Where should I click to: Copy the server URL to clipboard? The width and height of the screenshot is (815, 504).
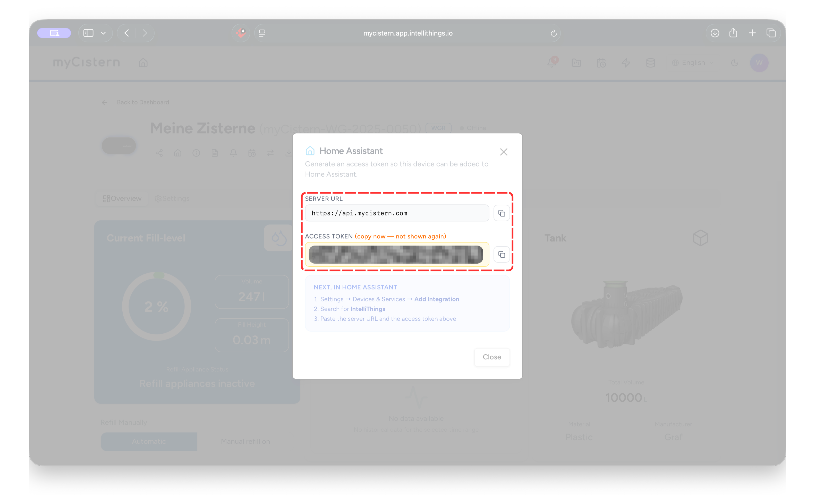(x=502, y=213)
